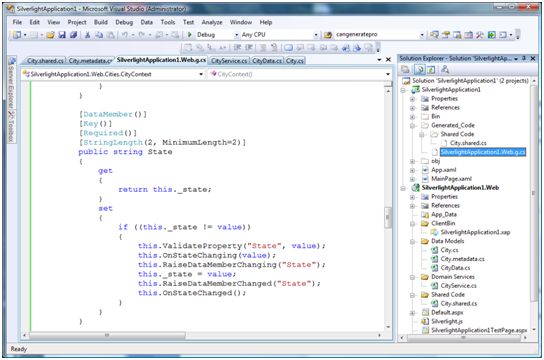Switch to the City.shared.cs tab

pos(45,61)
